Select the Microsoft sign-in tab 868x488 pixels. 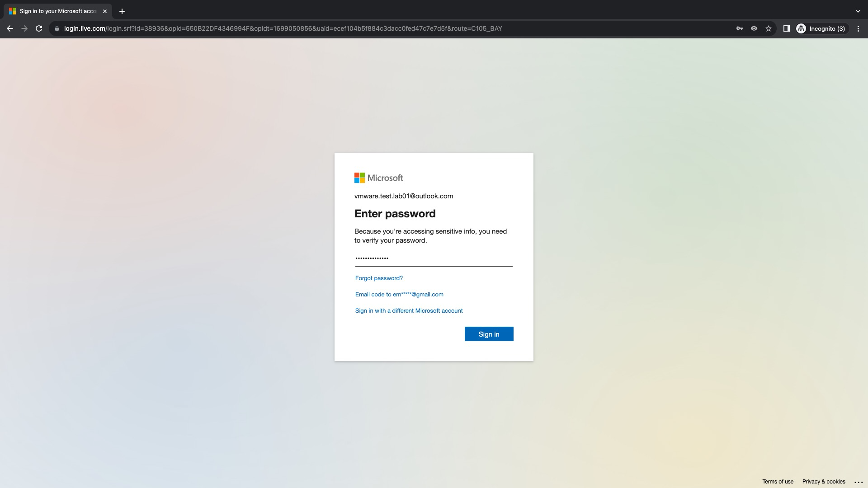[54, 11]
